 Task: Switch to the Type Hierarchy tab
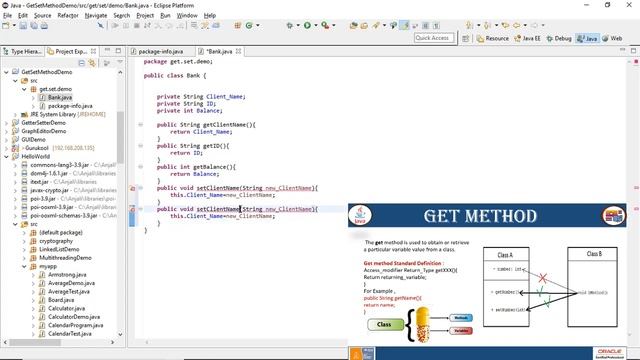(22, 51)
